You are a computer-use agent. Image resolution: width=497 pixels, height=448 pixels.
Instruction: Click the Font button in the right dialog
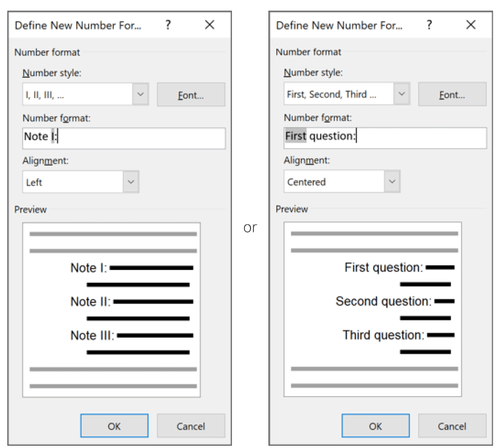[452, 94]
